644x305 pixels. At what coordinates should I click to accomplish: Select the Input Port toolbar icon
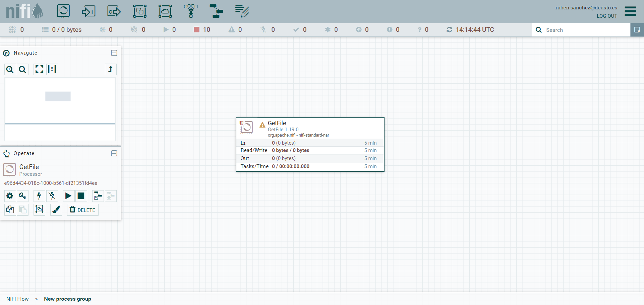[x=89, y=11]
